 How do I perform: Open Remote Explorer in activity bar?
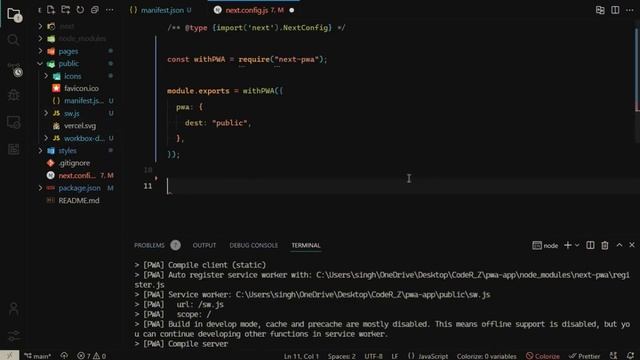coord(13,122)
